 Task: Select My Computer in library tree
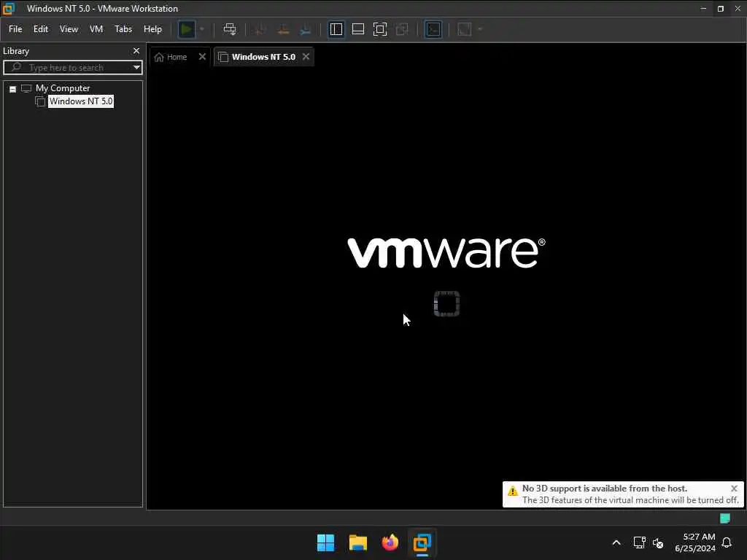pos(63,88)
